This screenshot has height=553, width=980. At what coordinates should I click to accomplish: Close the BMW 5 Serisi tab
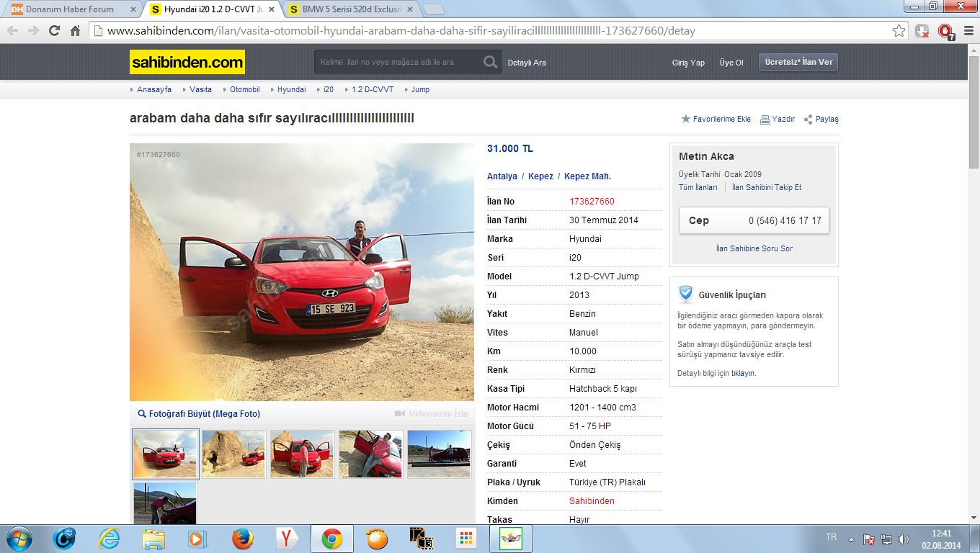coord(411,9)
